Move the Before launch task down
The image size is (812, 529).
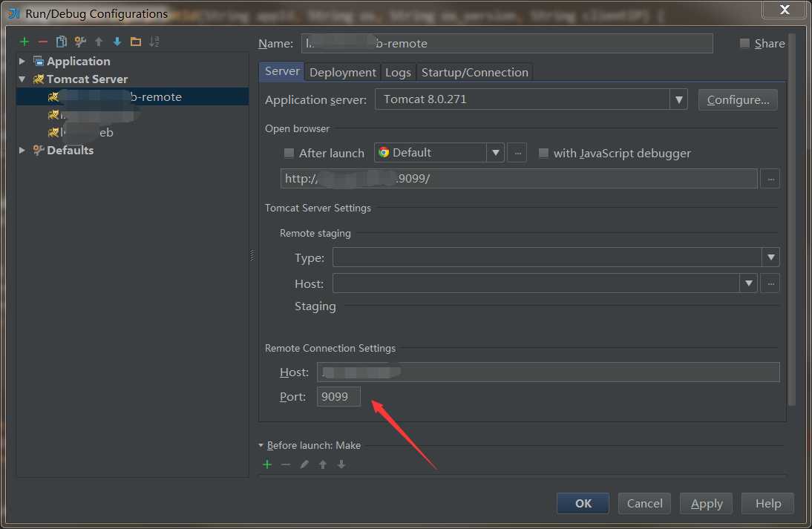pyautogui.click(x=341, y=464)
